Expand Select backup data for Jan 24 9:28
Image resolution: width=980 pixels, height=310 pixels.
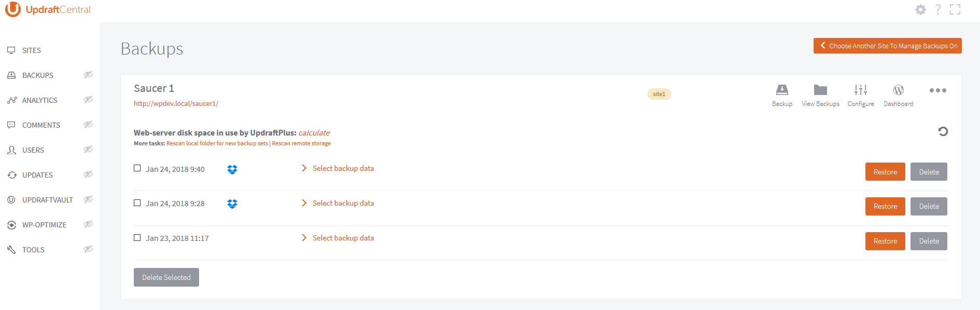pyautogui.click(x=343, y=203)
